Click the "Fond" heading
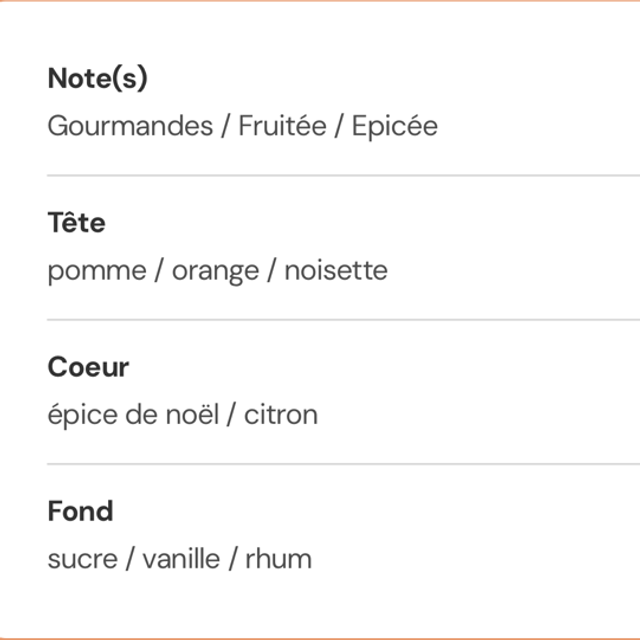The image size is (640, 640). [x=80, y=511]
